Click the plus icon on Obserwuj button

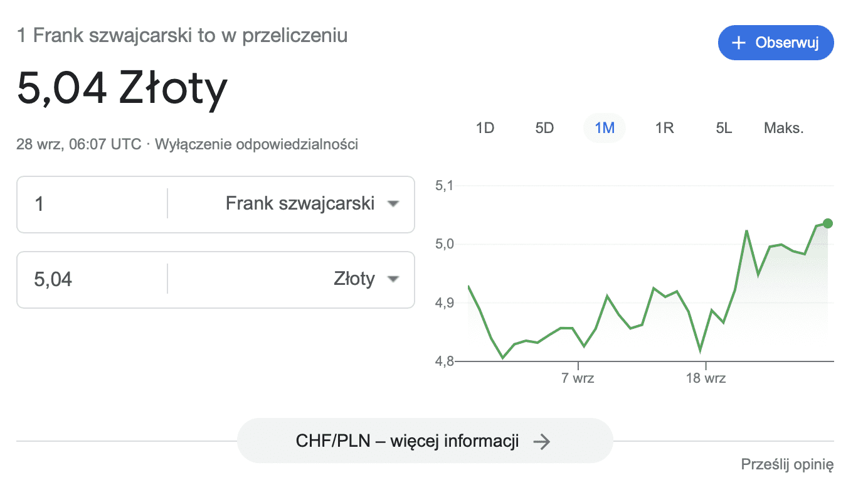coord(739,43)
